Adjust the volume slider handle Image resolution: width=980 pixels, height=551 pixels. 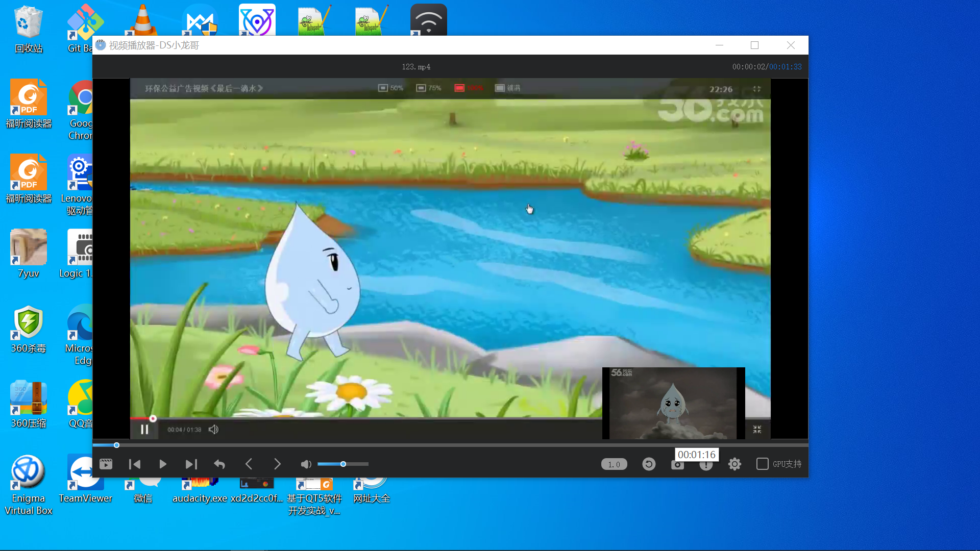pyautogui.click(x=343, y=464)
